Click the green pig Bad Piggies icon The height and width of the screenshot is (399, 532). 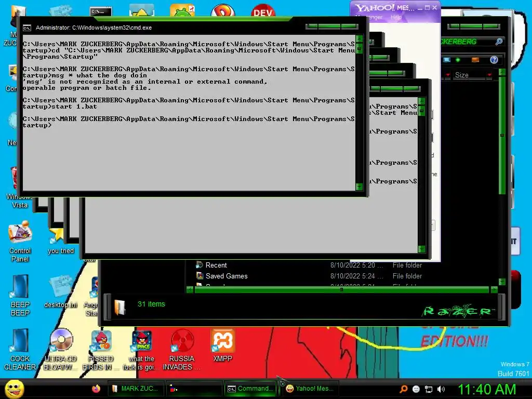point(182,10)
